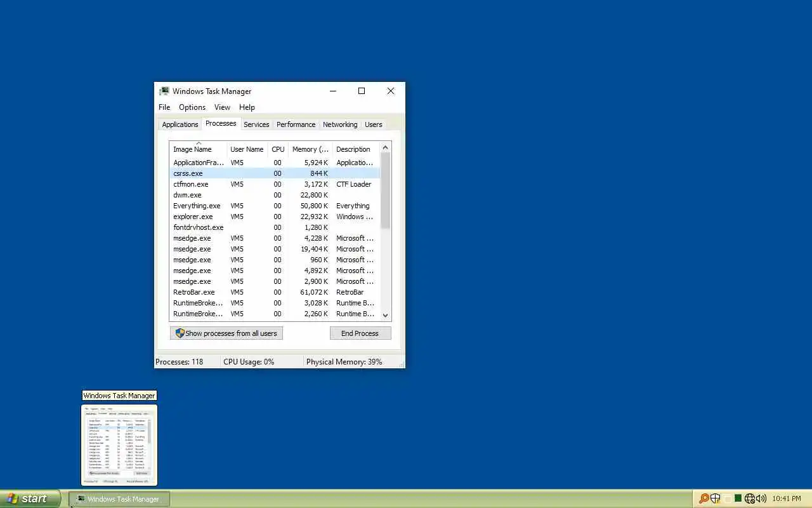The width and height of the screenshot is (812, 508).
Task: Click the Windows logo on start button
Action: point(12,498)
